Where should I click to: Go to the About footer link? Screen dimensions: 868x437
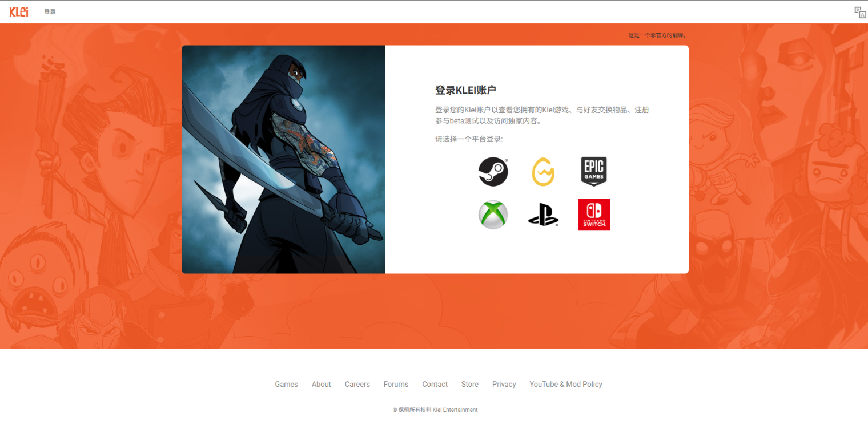click(x=322, y=385)
